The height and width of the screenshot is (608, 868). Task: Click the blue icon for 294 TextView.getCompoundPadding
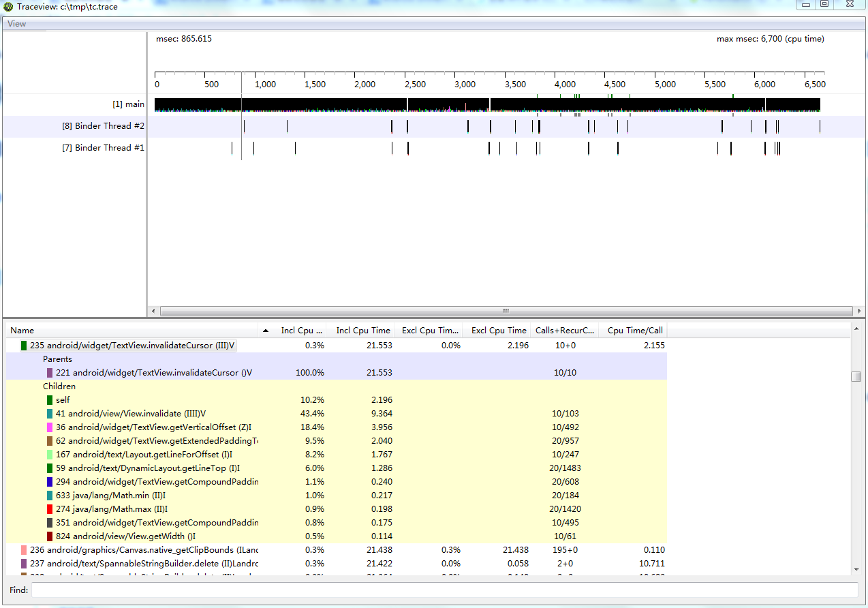click(50, 482)
